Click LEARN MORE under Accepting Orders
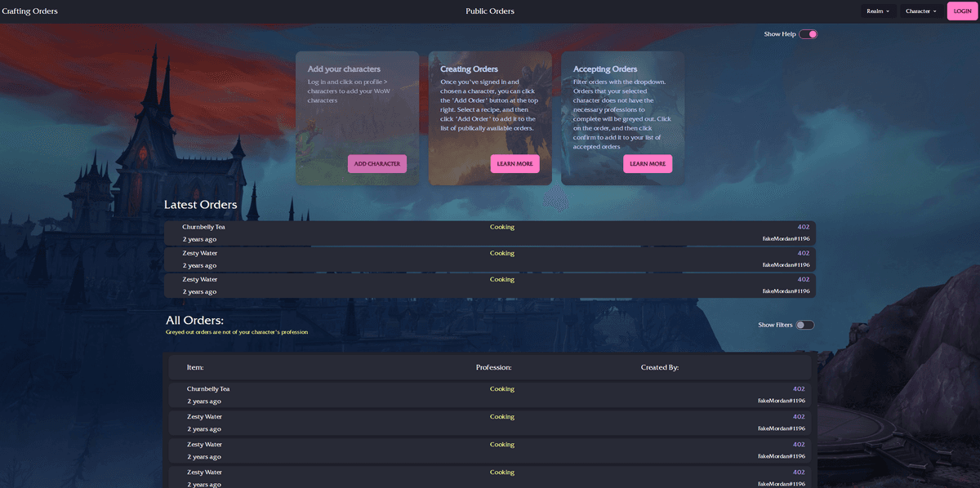This screenshot has height=488, width=980. click(648, 164)
